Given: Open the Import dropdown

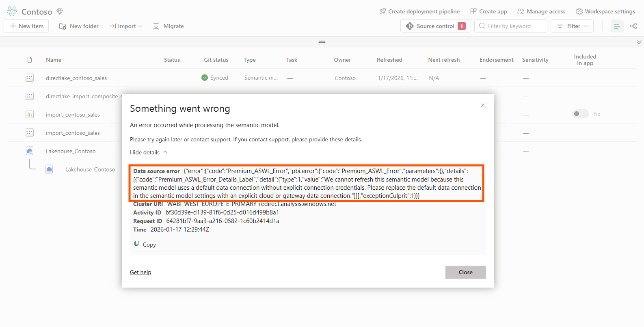Looking at the screenshot, I should (125, 26).
